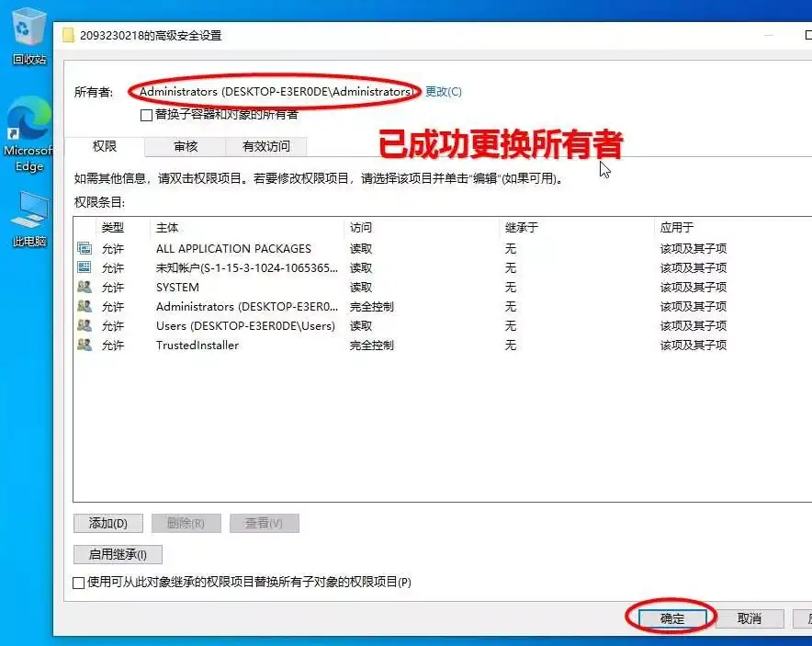Open the 有效访问 tab

coord(265,146)
